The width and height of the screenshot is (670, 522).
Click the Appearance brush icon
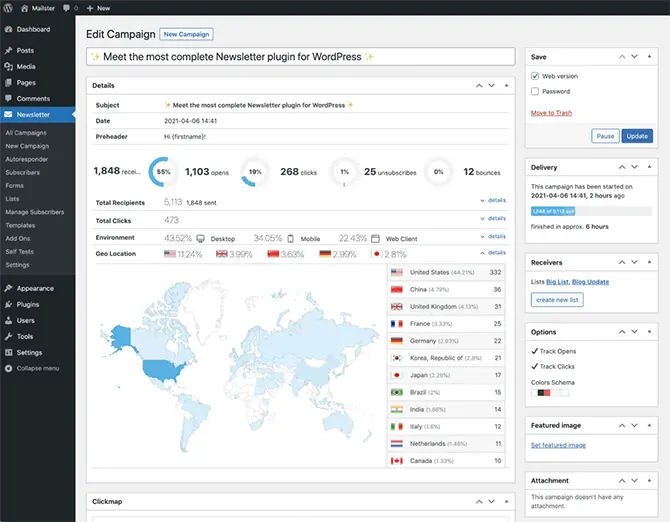[8, 288]
